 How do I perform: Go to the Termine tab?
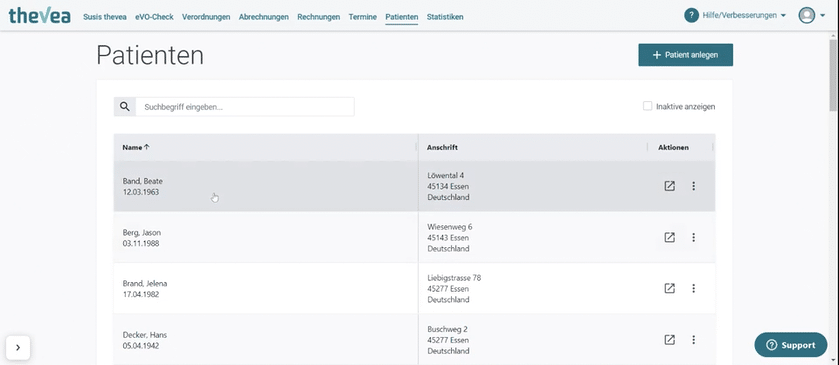[x=363, y=17]
